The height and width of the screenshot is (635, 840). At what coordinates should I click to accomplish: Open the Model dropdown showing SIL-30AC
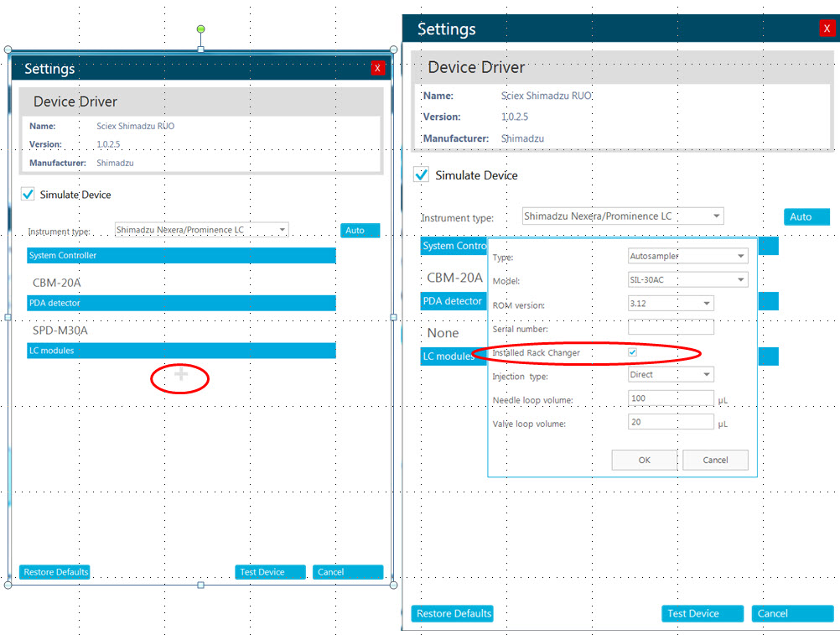click(x=688, y=279)
